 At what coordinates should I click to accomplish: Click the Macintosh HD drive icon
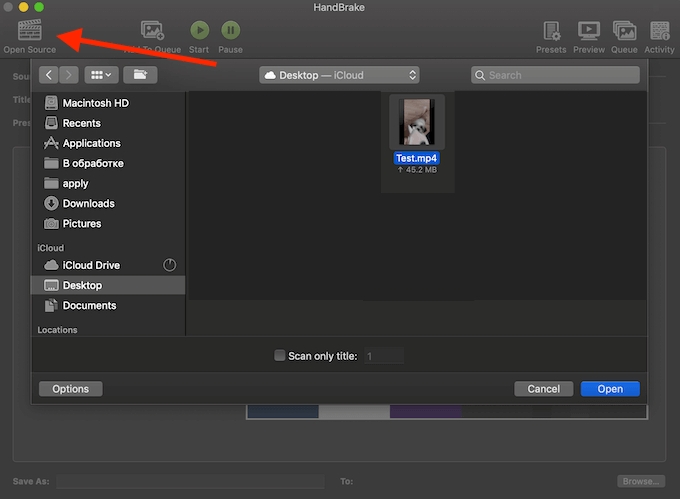[51, 103]
